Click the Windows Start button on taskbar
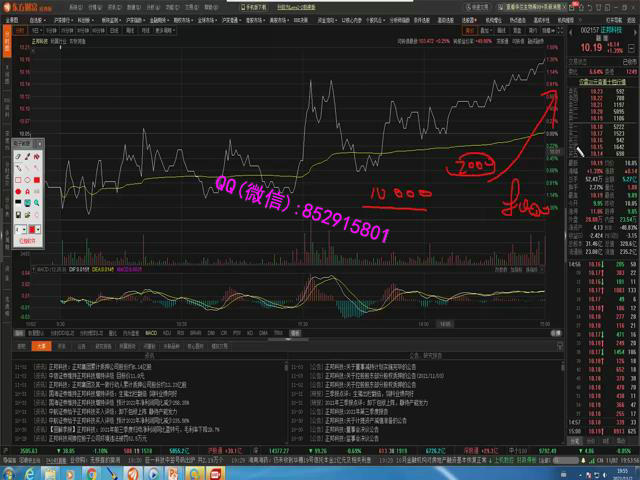This screenshot has height=480, width=640. click(x=7, y=474)
